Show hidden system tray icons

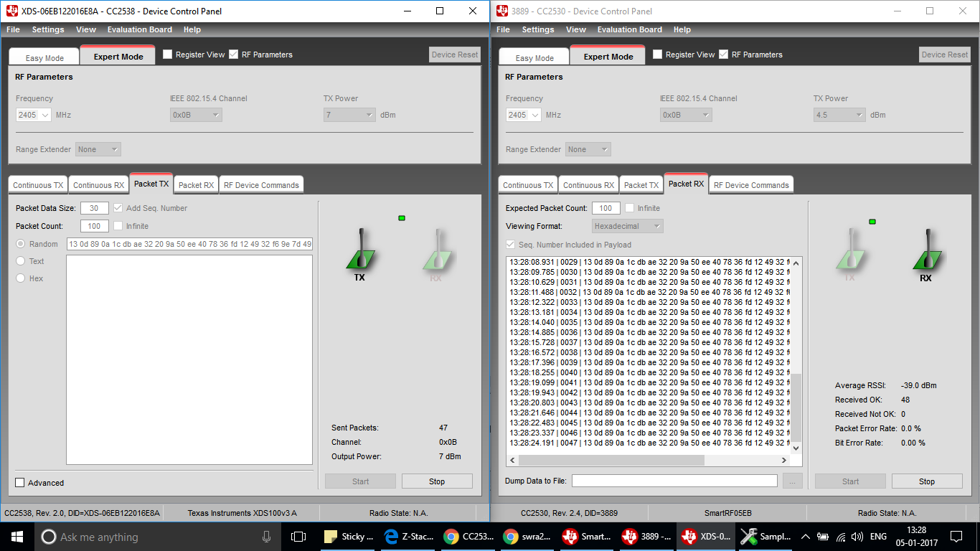805,537
